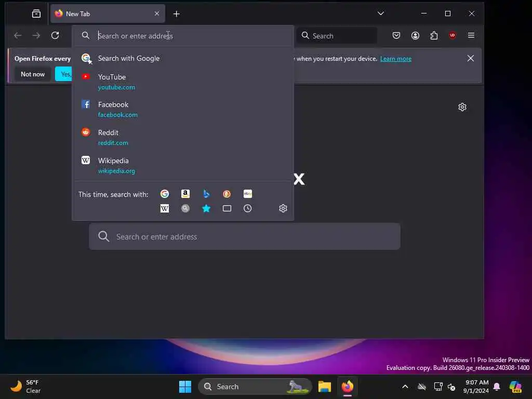Open the Firefox hamburger application menu
This screenshot has width=532, height=399.
point(471,35)
